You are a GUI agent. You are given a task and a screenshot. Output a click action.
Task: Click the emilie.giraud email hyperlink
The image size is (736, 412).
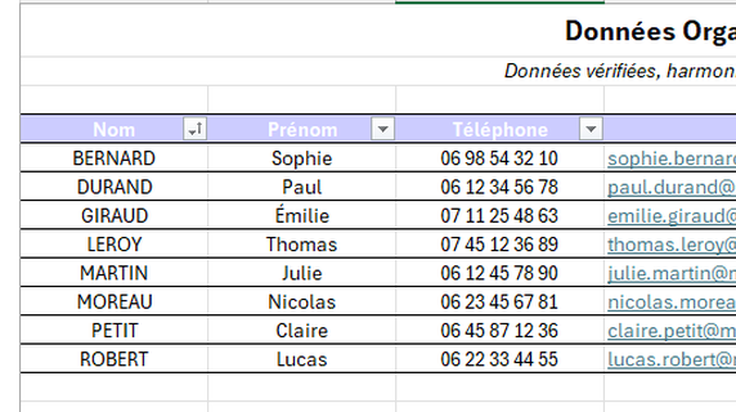[672, 216]
